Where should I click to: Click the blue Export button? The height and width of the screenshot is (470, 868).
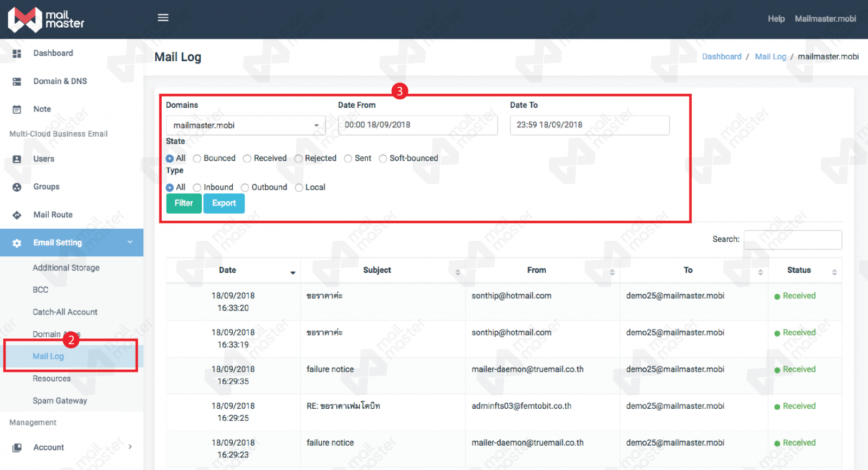point(224,203)
